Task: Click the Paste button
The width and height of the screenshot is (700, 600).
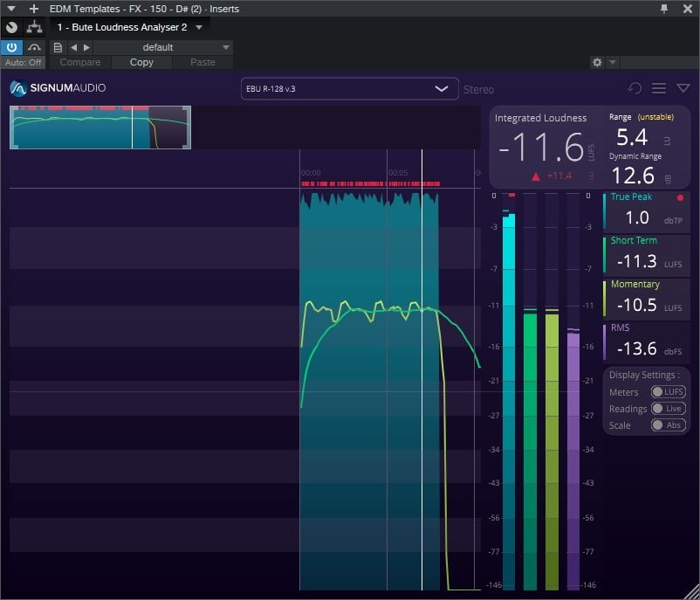Action: (x=202, y=63)
